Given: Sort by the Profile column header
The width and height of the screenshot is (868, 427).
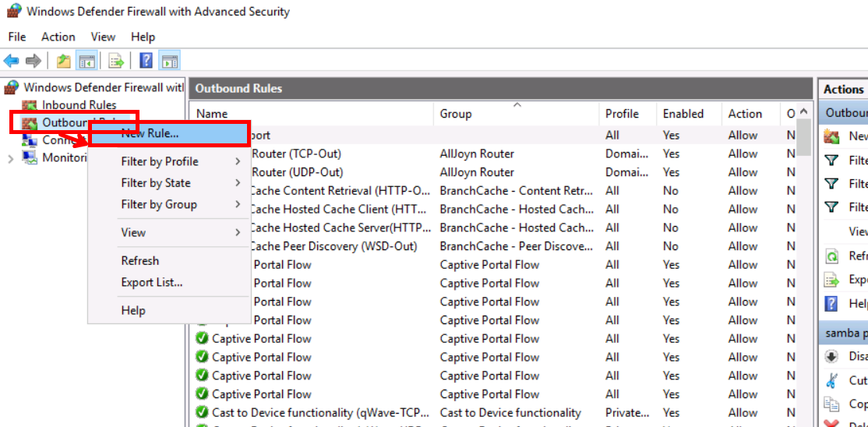Looking at the screenshot, I should click(x=627, y=114).
